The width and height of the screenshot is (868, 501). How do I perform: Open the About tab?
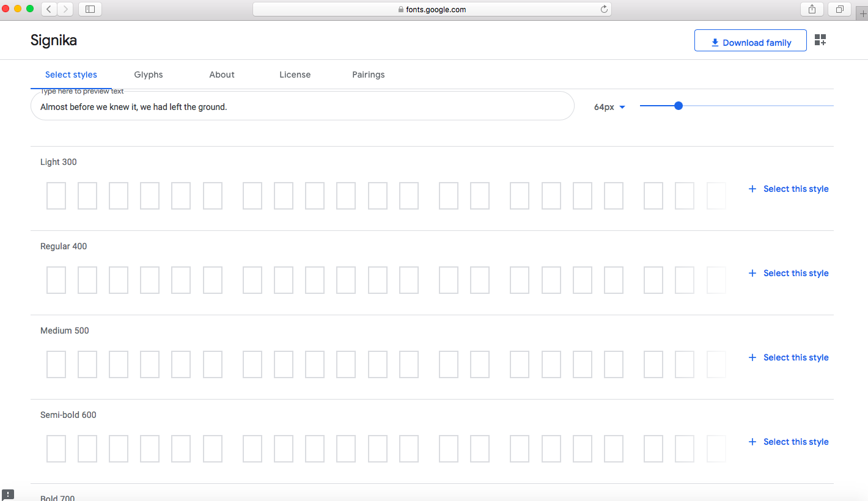pyautogui.click(x=222, y=75)
